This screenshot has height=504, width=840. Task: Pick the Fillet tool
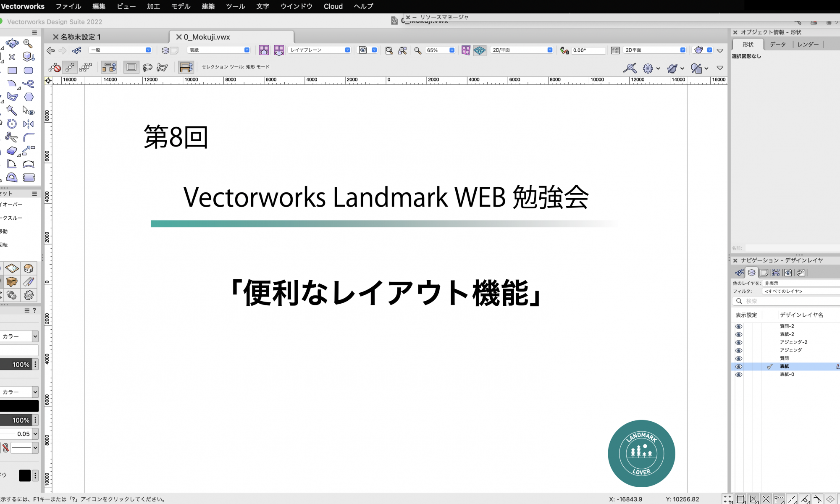pos(28,137)
